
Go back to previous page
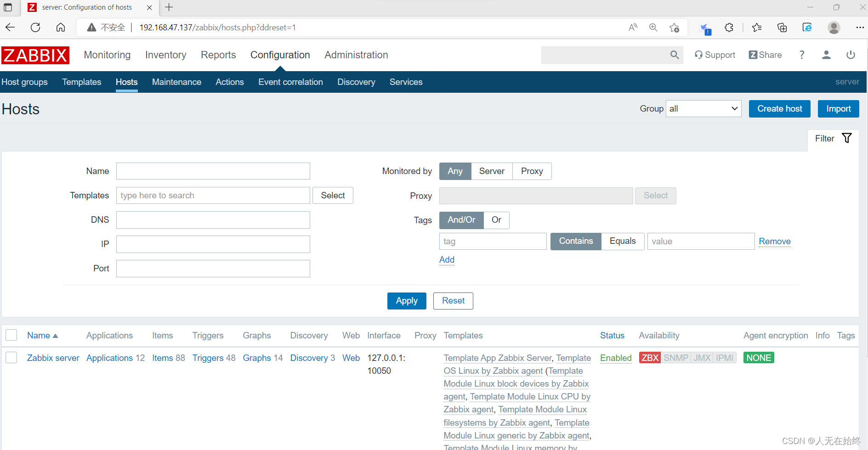(x=10, y=28)
